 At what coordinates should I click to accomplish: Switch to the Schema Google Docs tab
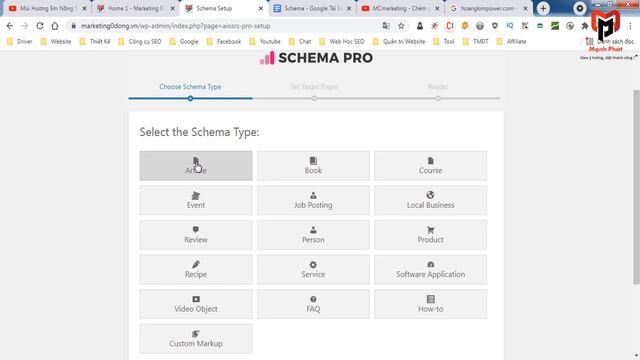pyautogui.click(x=312, y=8)
